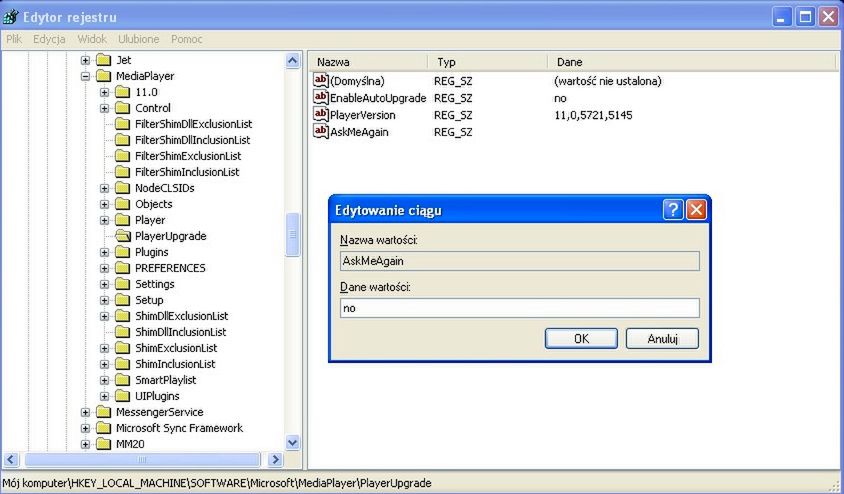Expand the Player key
Image resolution: width=844 pixels, height=494 pixels.
click(x=104, y=220)
